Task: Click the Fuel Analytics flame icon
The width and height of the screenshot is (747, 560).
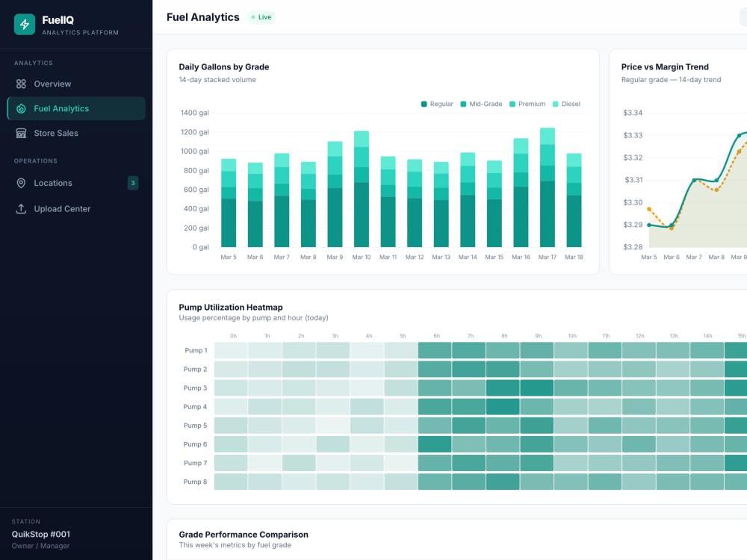Action: (21, 108)
